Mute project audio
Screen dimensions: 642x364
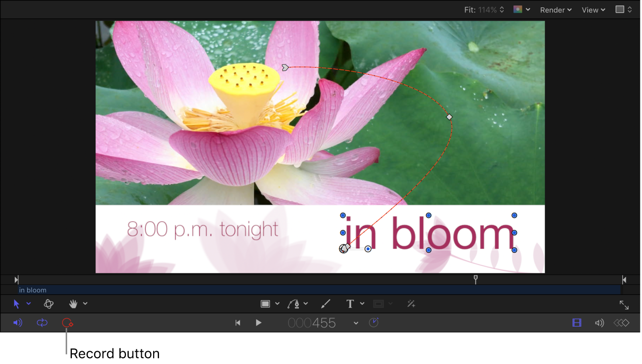pyautogui.click(x=18, y=323)
